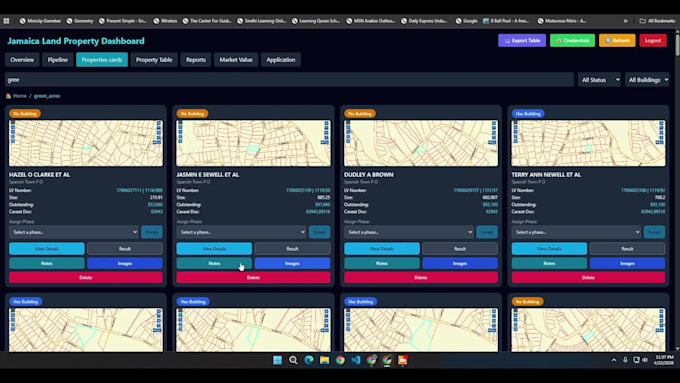Viewport: 680px width, 383px height.
Task: Open the orange app icon at taskbar's end
Action: click(402, 360)
